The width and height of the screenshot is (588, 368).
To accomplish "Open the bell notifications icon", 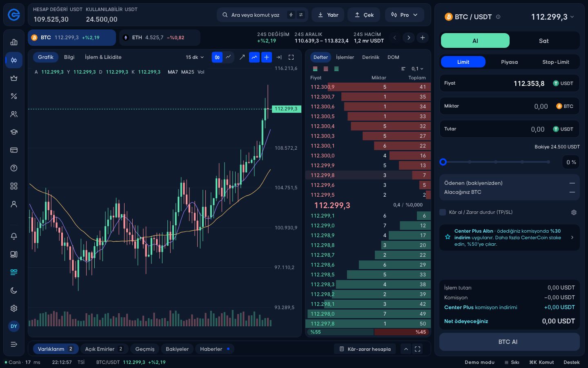I will 14,236.
